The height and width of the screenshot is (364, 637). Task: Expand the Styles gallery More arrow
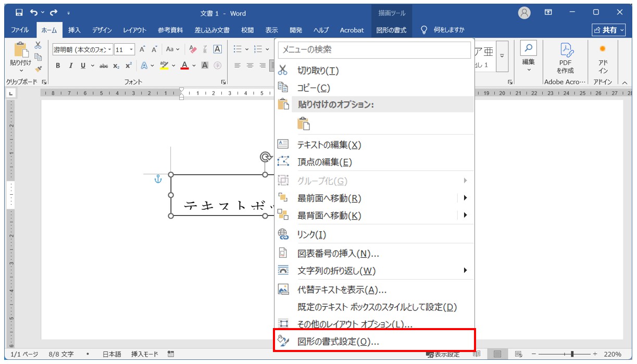502,56
